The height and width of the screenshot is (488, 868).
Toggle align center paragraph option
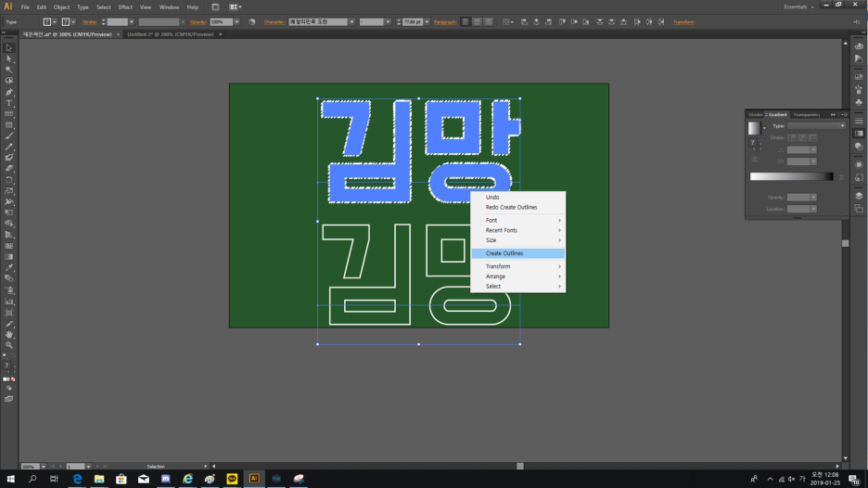point(478,21)
